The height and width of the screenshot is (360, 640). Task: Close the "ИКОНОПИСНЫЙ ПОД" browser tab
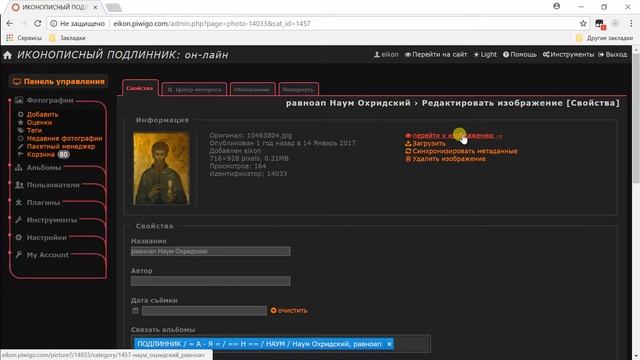(x=95, y=7)
